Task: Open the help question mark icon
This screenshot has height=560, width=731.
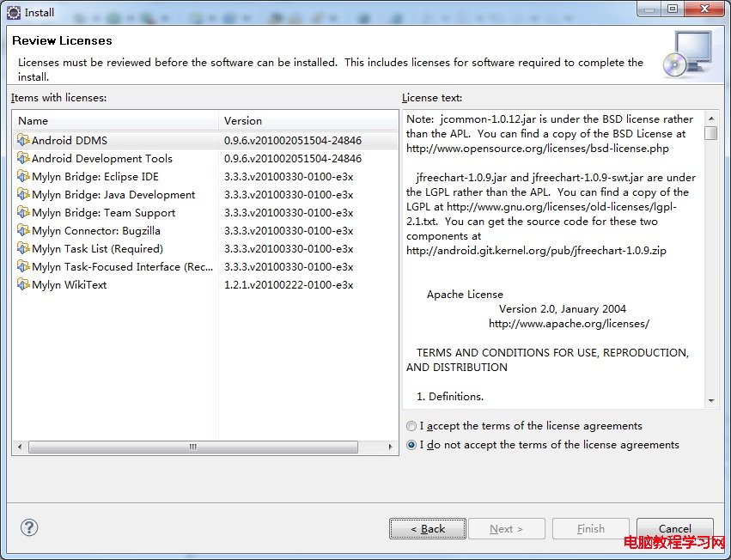Action: coord(29,527)
